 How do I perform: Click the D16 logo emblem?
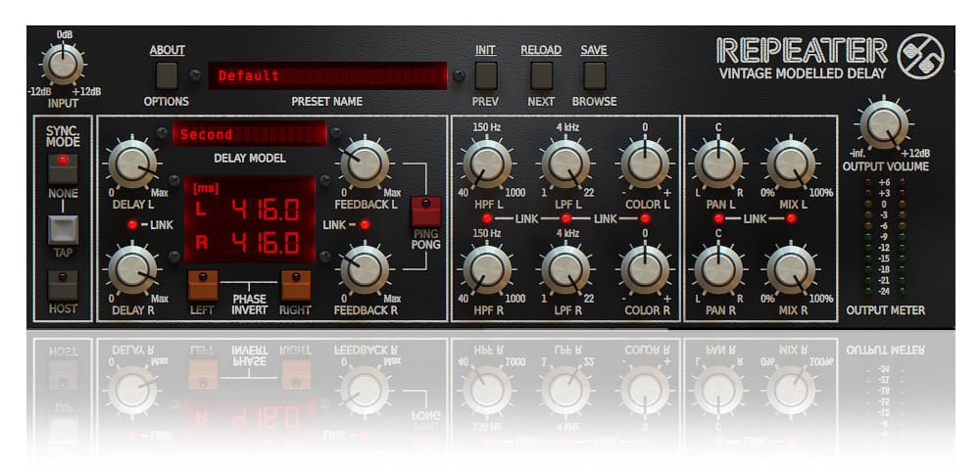[x=920, y=56]
